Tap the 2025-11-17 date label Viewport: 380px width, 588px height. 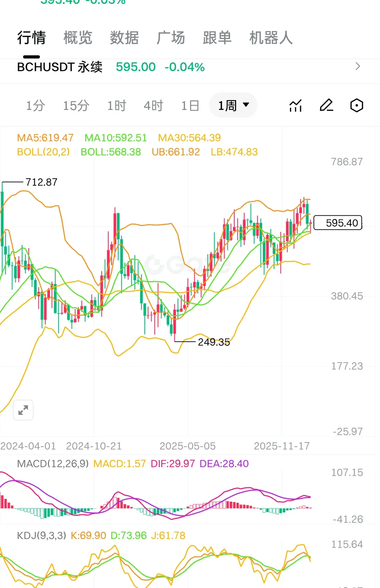(282, 446)
